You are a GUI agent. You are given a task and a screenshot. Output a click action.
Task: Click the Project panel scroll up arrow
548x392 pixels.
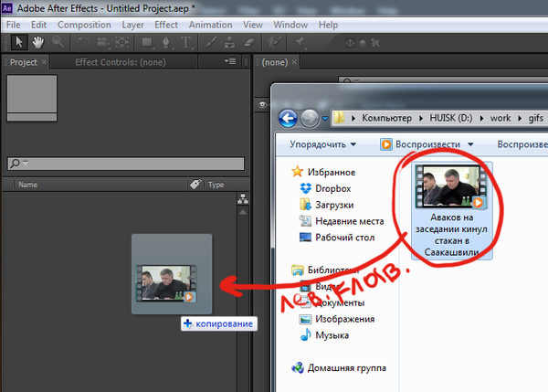tap(243, 212)
